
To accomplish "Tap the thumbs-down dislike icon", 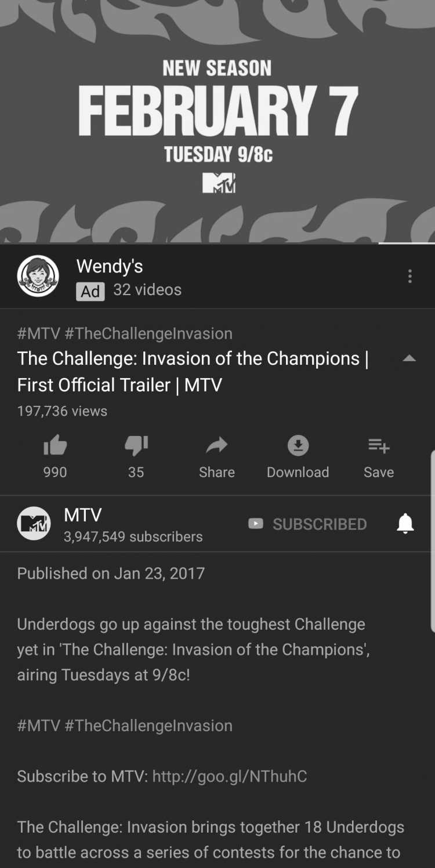I will click(x=136, y=446).
